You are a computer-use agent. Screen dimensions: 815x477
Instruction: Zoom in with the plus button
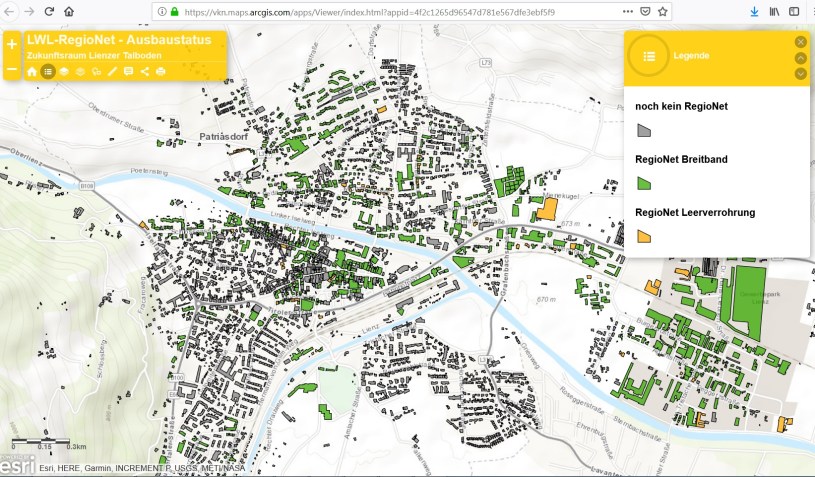[x=12, y=45]
